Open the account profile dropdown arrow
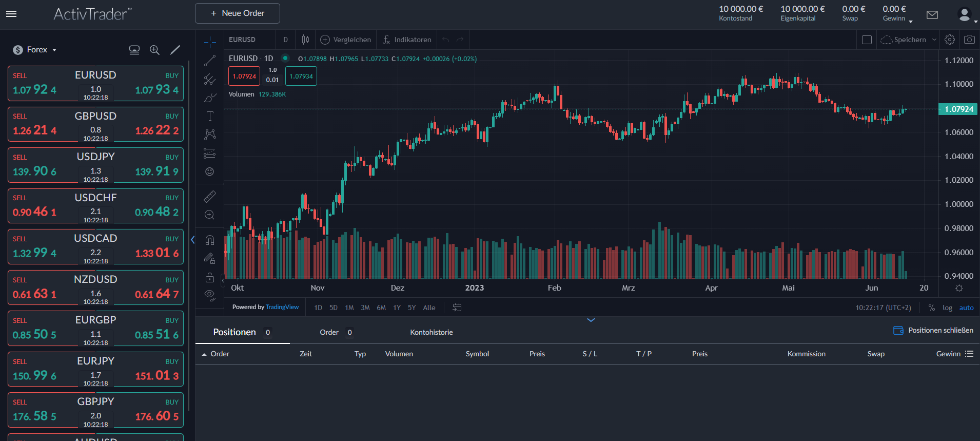 pyautogui.click(x=976, y=22)
